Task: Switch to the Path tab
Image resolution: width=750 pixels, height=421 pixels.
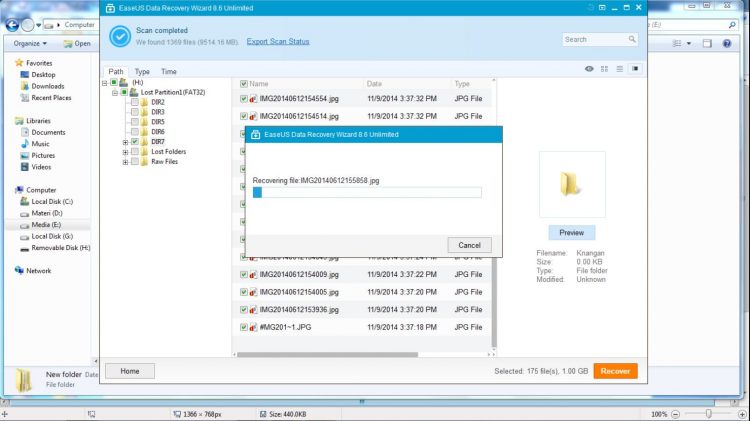Action: tap(116, 71)
